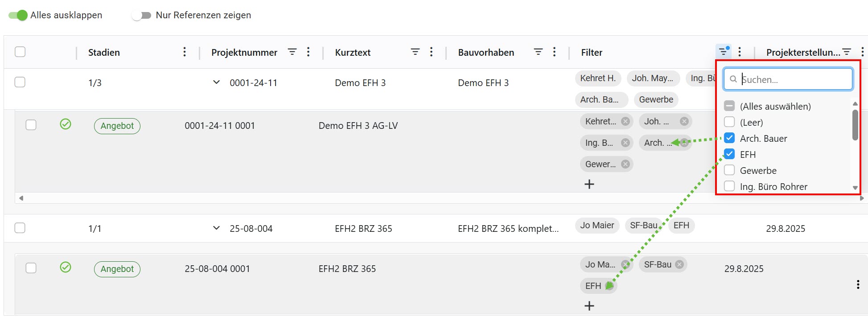Collapse the chevron next to project 25-08-004
The image size is (868, 317).
point(216,228)
